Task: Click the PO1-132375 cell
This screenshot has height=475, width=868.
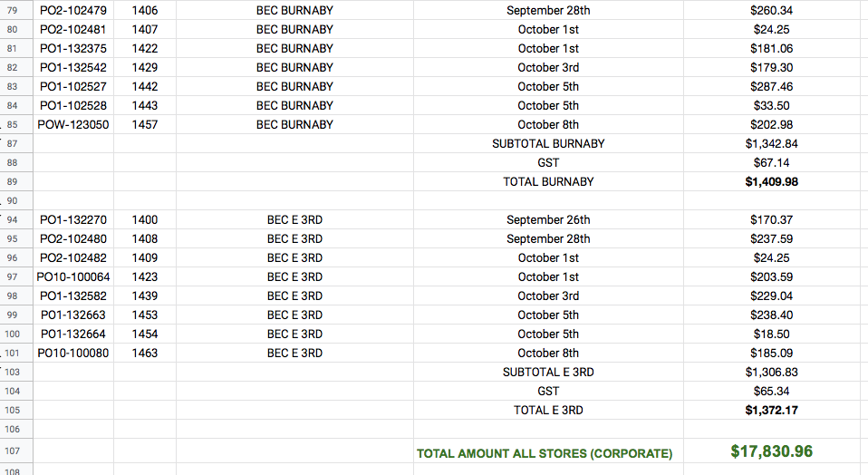Action: 73,48
